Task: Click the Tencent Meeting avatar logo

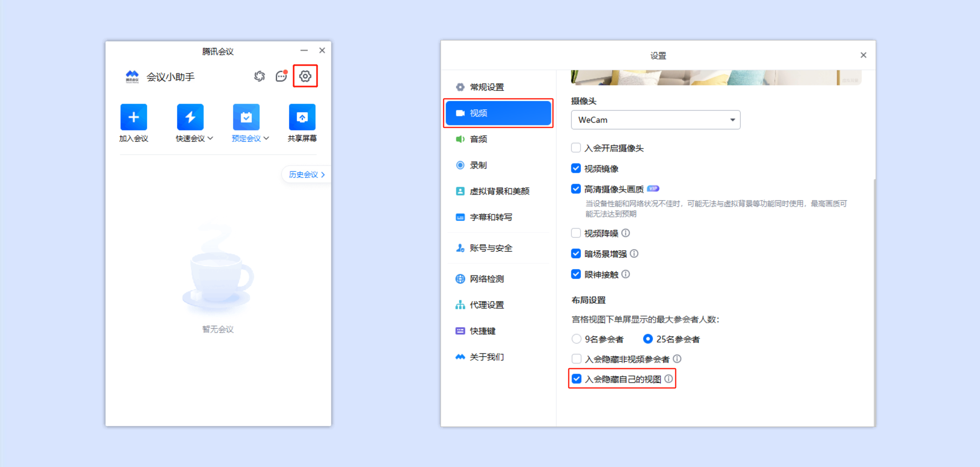Action: pyautogui.click(x=132, y=76)
